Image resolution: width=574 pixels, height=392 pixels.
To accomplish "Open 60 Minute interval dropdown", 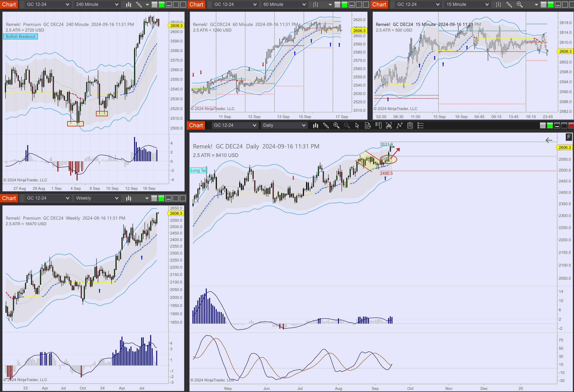I will pyautogui.click(x=284, y=4).
